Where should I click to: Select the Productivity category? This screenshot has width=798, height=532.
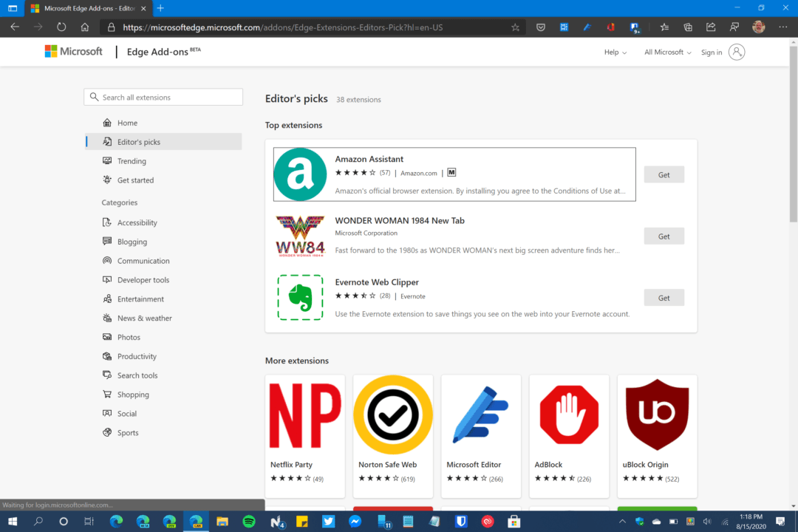137,355
